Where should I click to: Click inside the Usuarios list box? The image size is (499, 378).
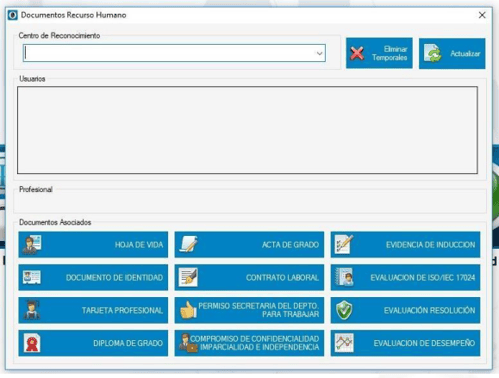tap(247, 130)
